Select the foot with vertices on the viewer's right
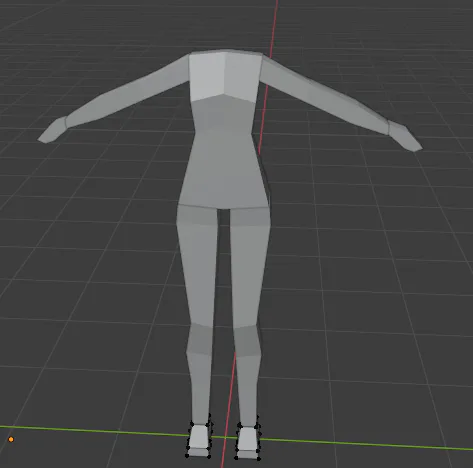 coord(248,442)
